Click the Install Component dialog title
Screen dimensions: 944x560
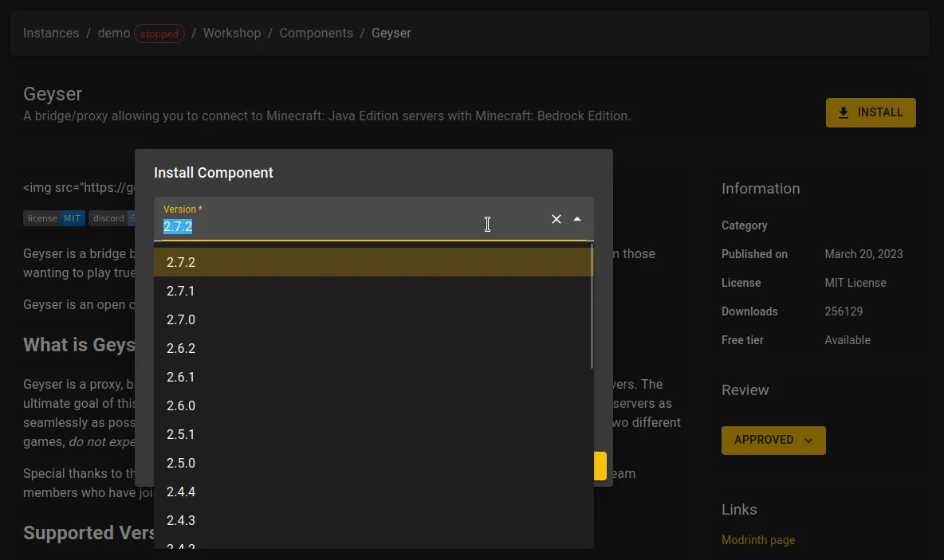[x=214, y=173]
